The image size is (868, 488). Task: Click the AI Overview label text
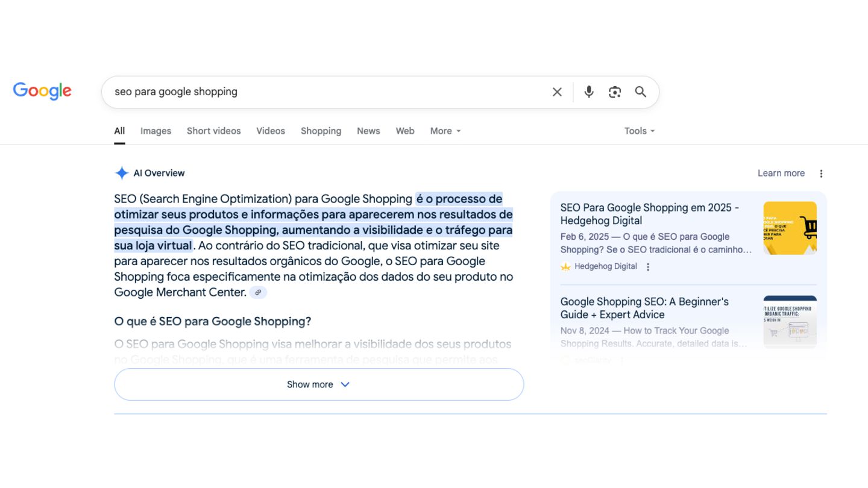pos(159,173)
